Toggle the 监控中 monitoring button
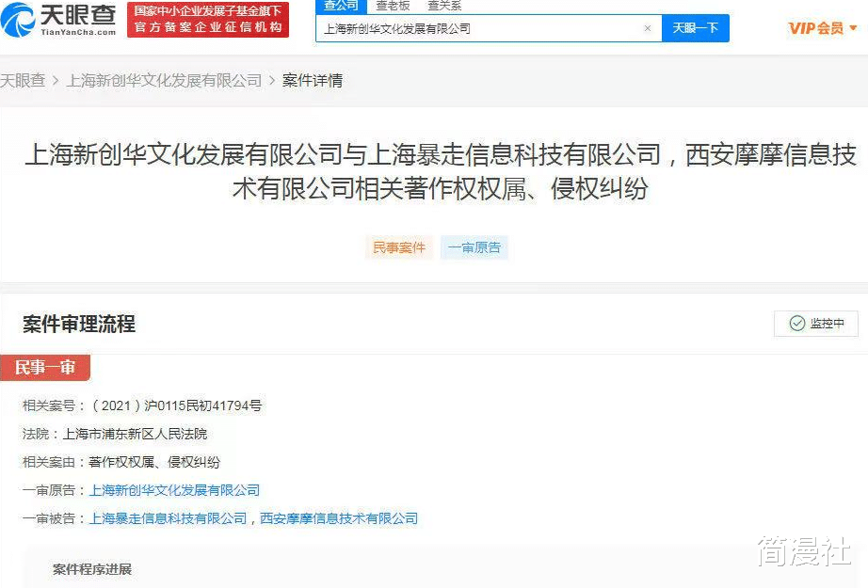The height and width of the screenshot is (588, 868). 816,323
